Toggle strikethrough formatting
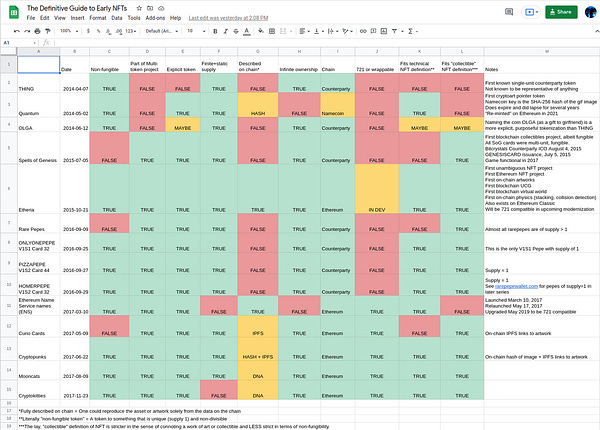 click(x=236, y=31)
